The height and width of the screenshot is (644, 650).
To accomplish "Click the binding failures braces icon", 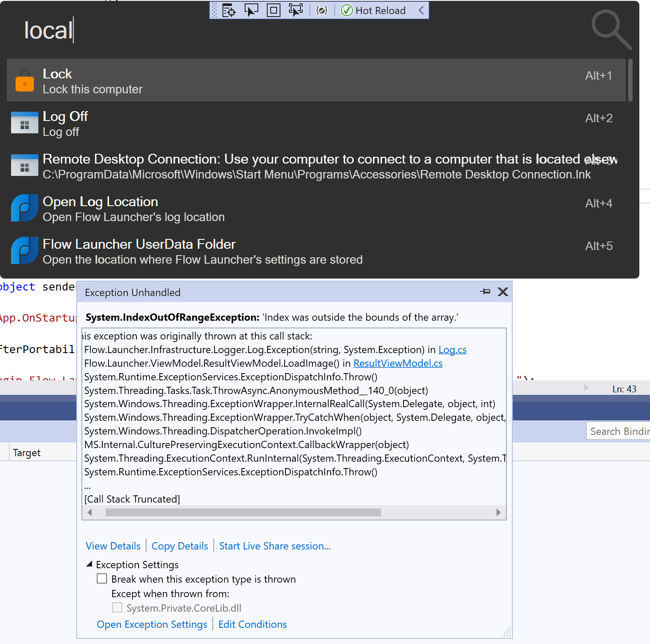I will click(322, 10).
